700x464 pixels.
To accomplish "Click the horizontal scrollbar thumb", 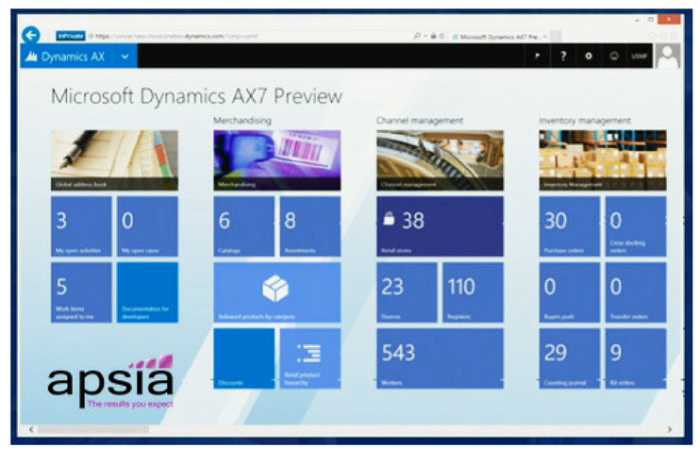I will [x=94, y=429].
